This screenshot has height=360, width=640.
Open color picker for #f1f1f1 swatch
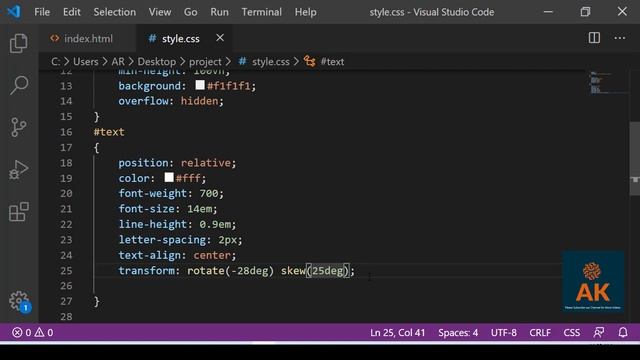(x=200, y=85)
